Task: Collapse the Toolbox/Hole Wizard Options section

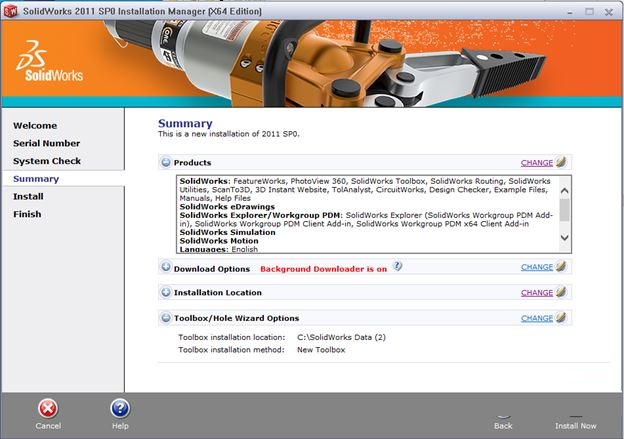Action: (166, 318)
